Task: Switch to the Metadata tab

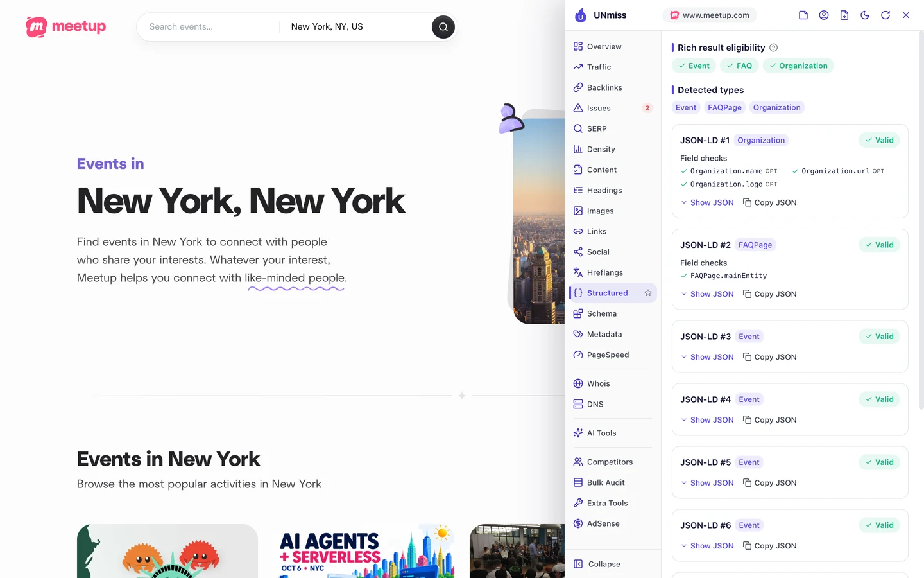Action: point(613,334)
